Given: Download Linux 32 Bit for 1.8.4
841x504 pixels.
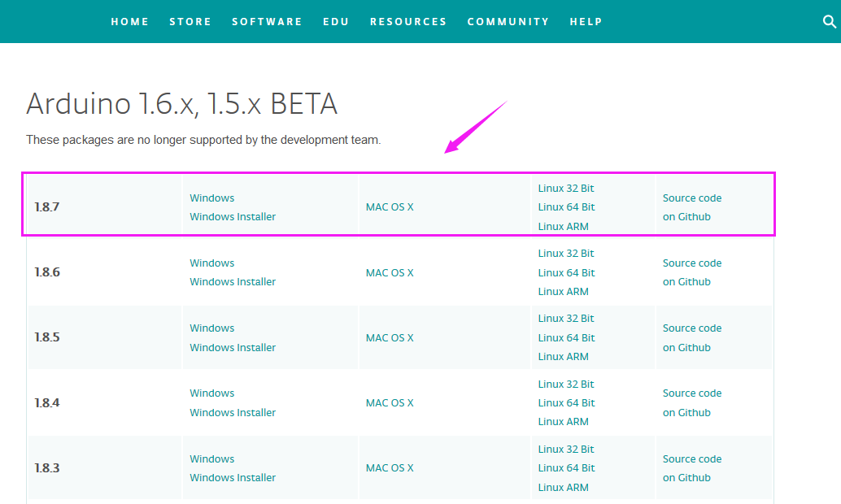Looking at the screenshot, I should [566, 384].
